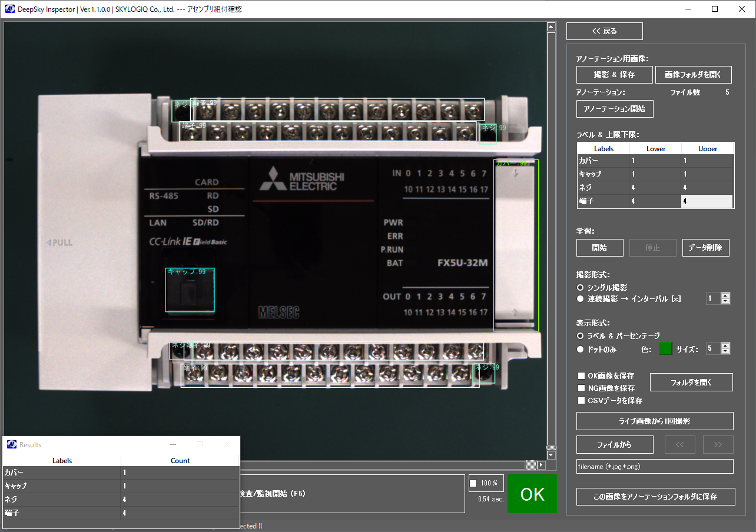
Task: Click the Labels column header in limits table
Action: point(604,148)
